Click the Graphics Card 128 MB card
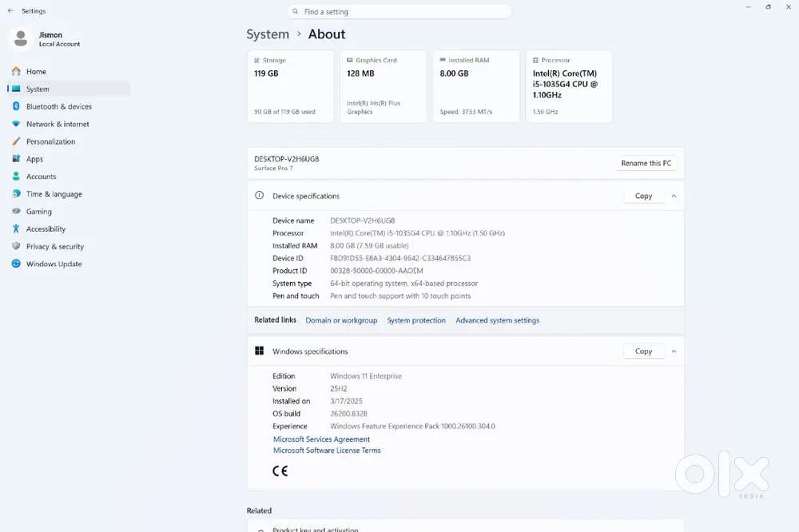 click(x=384, y=86)
